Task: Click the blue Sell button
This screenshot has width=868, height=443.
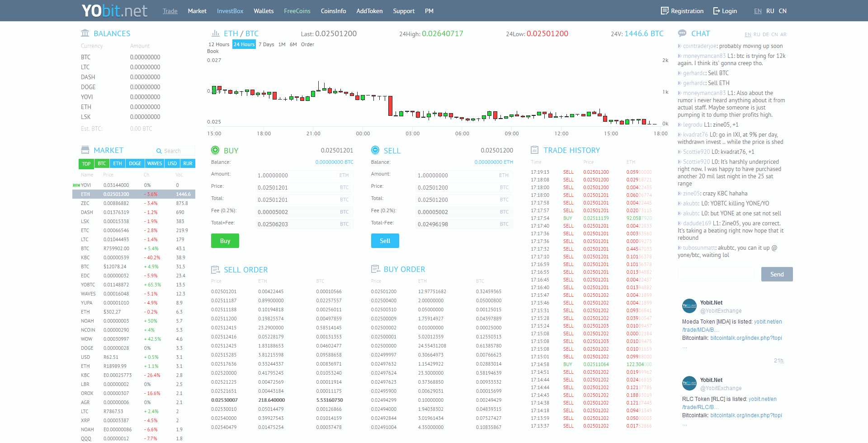Action: click(385, 241)
